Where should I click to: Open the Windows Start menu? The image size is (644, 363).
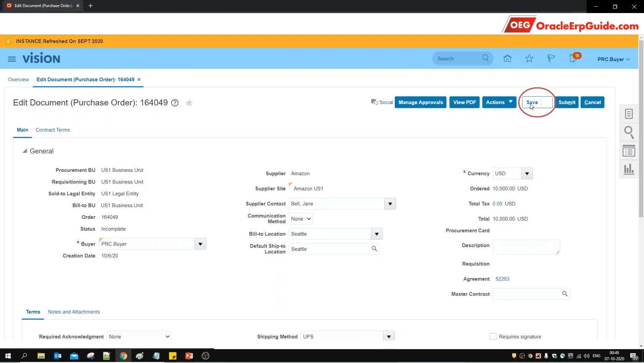tap(8, 356)
